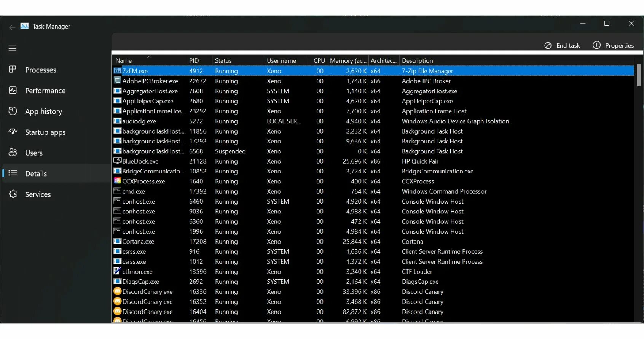Click the Details list icon

click(x=13, y=173)
